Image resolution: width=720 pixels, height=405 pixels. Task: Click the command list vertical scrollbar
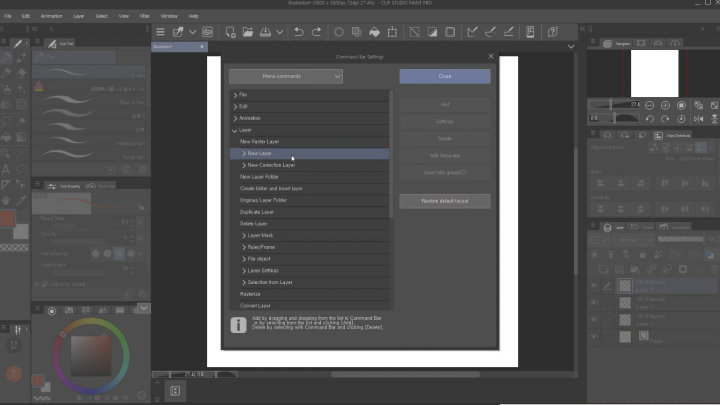click(x=391, y=154)
